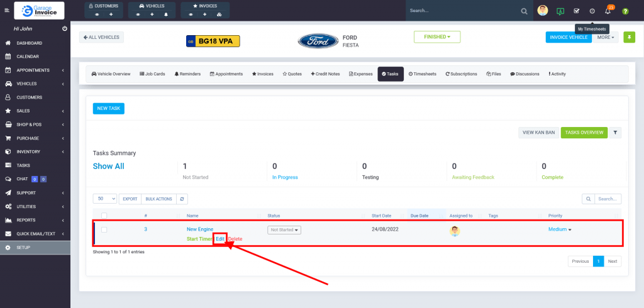Image resolution: width=644 pixels, height=308 pixels.
Task: Click Delete link for New Engine task
Action: click(235, 239)
